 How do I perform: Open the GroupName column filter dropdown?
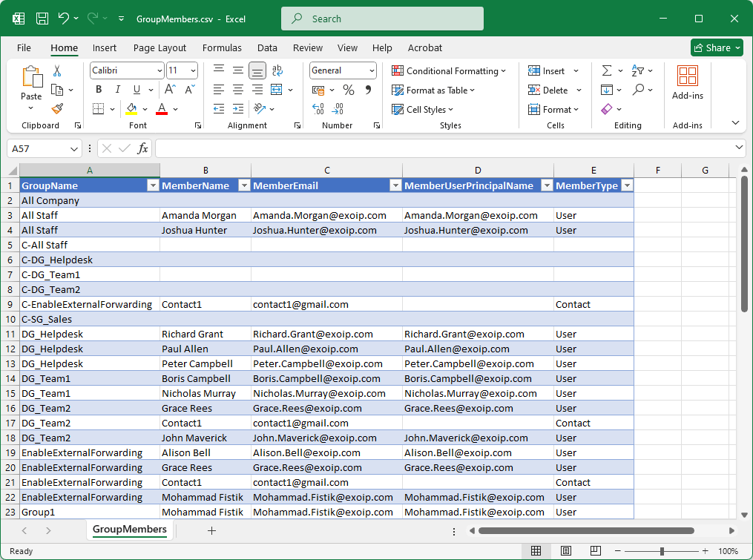pyautogui.click(x=153, y=186)
